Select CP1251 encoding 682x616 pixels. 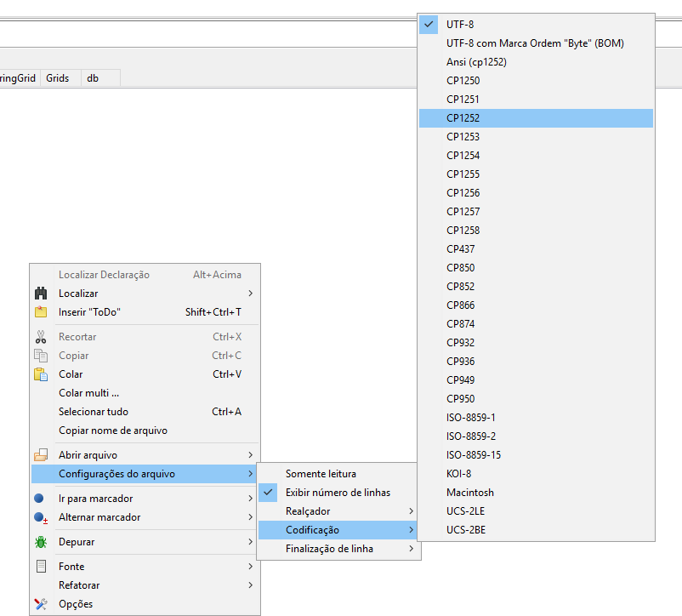pyautogui.click(x=536, y=100)
